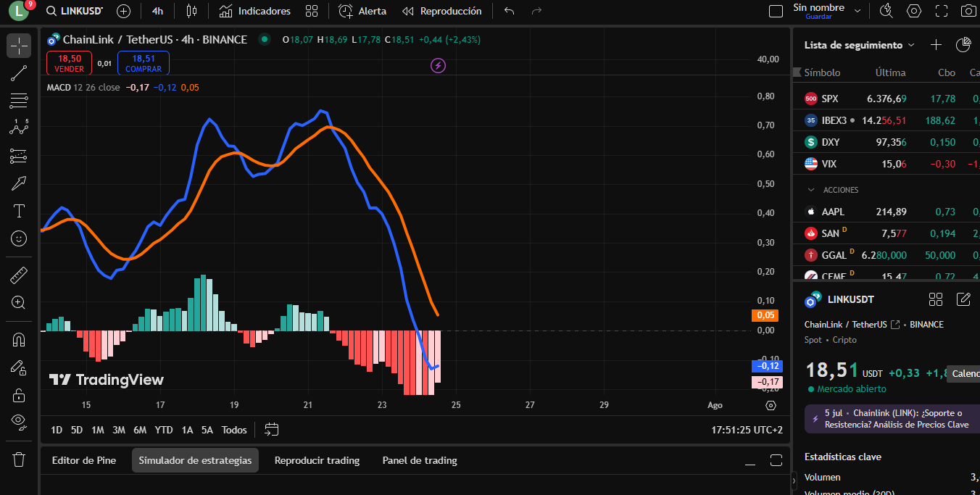This screenshot has height=495, width=980.
Task: Open the Reproducir trading tab
Action: point(317,460)
